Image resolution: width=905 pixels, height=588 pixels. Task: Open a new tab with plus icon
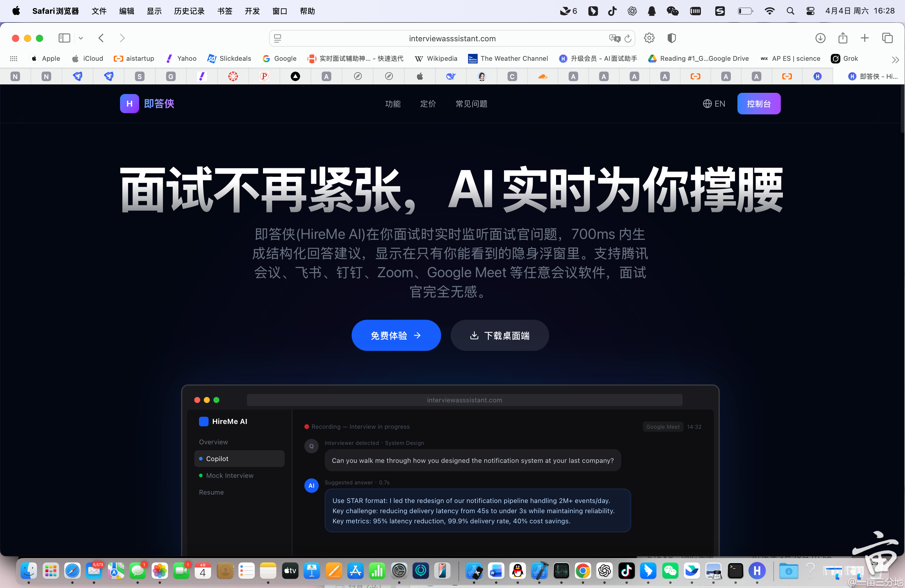(x=865, y=38)
